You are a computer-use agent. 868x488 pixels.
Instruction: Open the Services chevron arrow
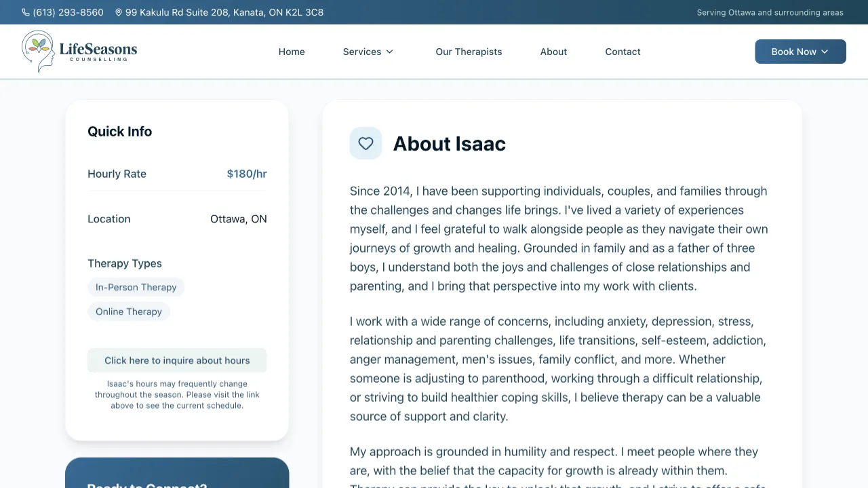(x=391, y=52)
